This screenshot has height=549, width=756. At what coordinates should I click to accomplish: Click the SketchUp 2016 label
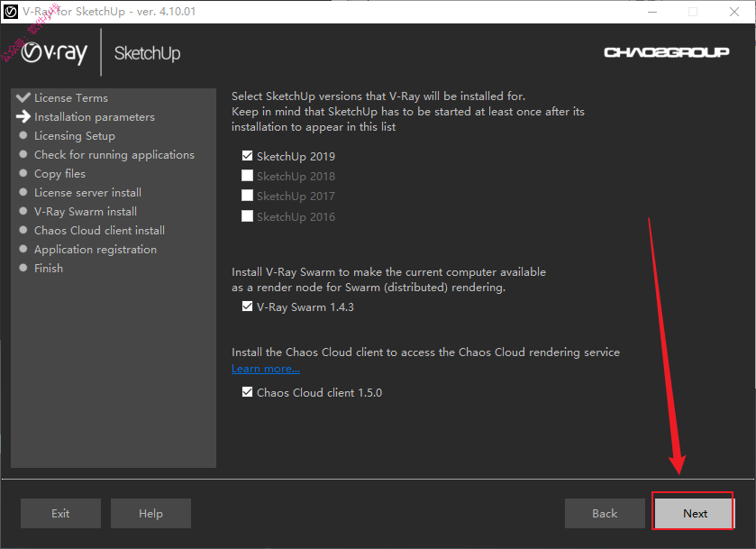click(x=296, y=216)
